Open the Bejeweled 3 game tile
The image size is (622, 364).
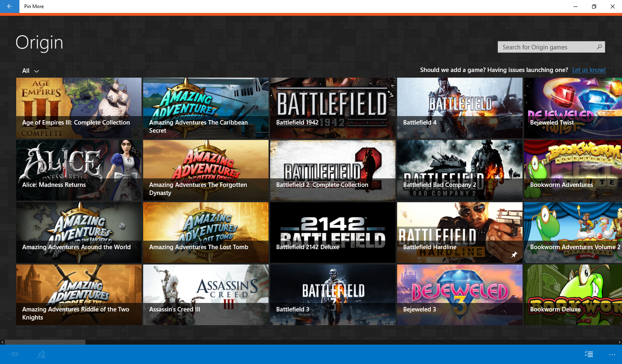pos(459,295)
